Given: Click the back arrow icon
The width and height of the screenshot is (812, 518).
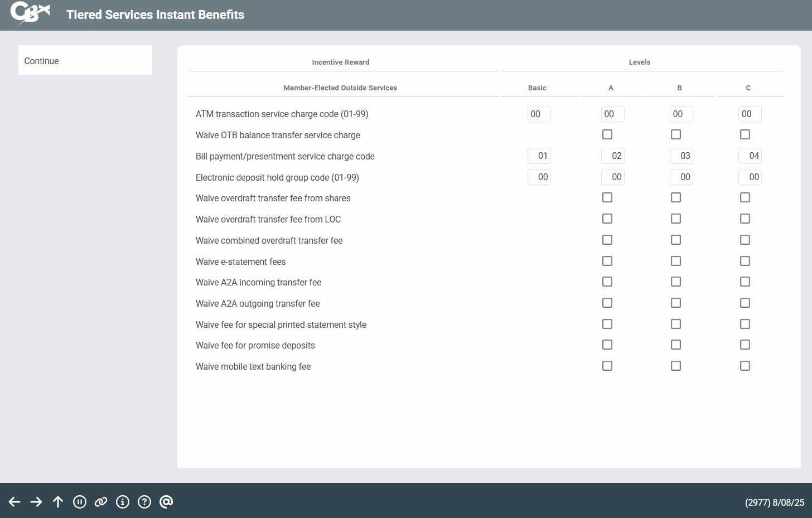Looking at the screenshot, I should coord(14,502).
